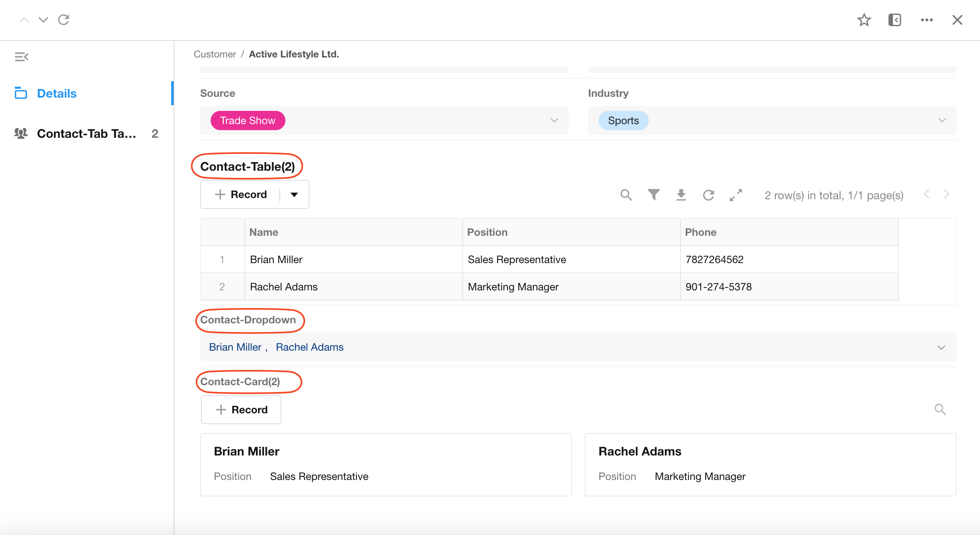This screenshot has width=980, height=535.
Task: Open Rachel Adams link in Contact-Dropdown
Action: click(x=310, y=347)
